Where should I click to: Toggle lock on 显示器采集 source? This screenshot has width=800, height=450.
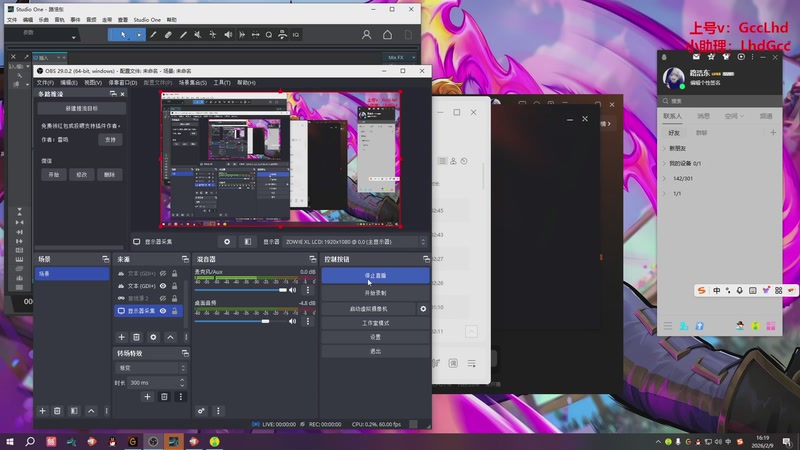point(175,311)
